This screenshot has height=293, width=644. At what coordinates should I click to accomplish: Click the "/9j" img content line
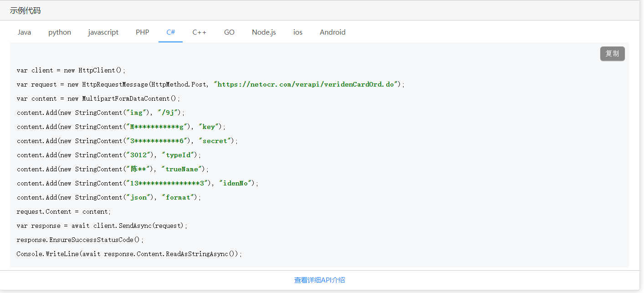coord(101,113)
